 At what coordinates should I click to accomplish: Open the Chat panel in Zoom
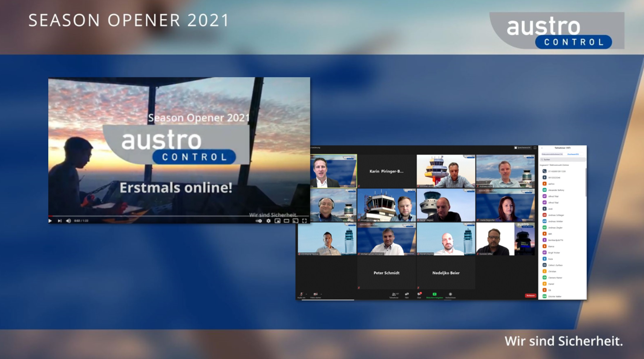point(419,295)
